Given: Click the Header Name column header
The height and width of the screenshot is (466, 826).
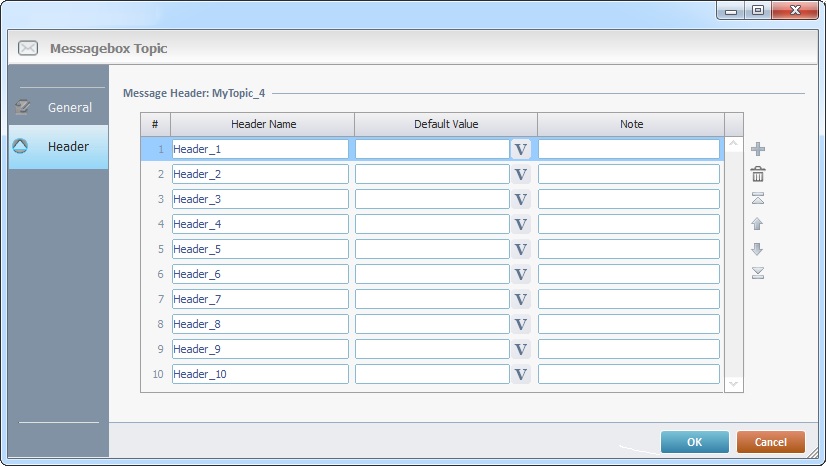Looking at the screenshot, I should (263, 124).
